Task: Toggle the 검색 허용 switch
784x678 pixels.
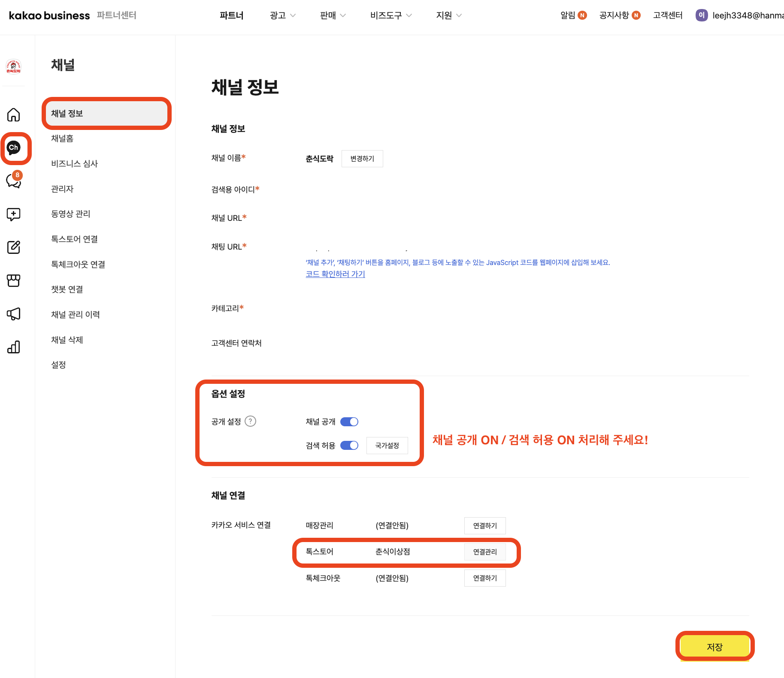Action: 349,446
